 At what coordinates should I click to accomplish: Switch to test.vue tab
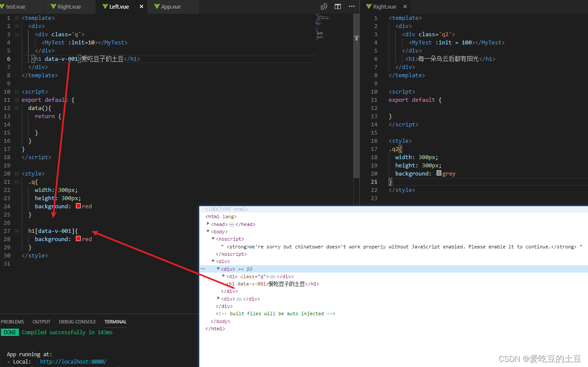pyautogui.click(x=16, y=6)
